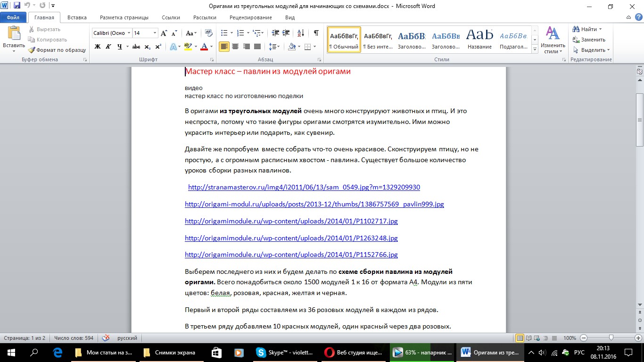Switch to the Разметка страницы tab
This screenshot has height=362, width=644.
tap(124, 17)
